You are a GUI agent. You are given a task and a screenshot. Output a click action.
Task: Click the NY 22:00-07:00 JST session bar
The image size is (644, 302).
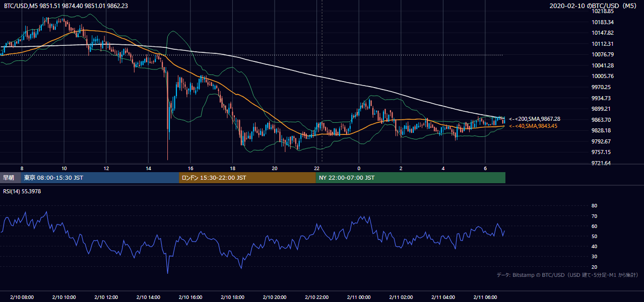(x=411, y=178)
